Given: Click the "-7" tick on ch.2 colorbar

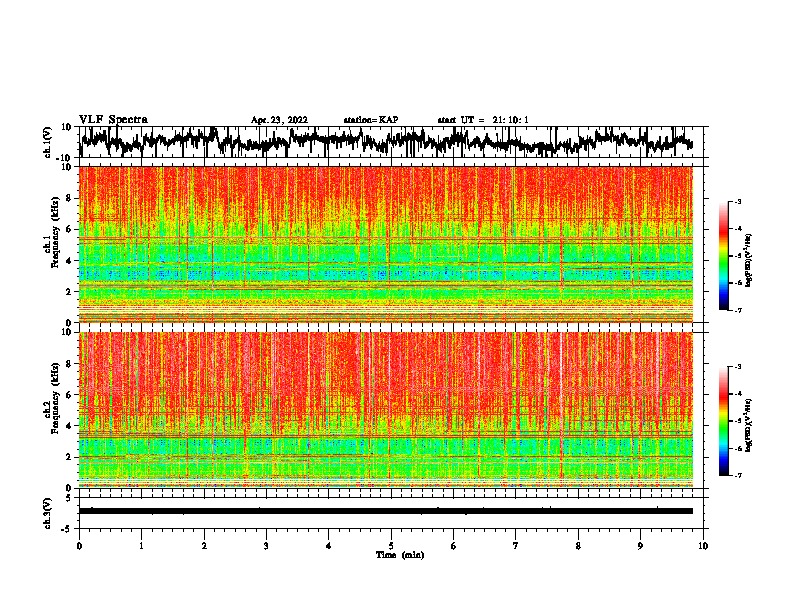Looking at the screenshot, I should (x=737, y=475).
